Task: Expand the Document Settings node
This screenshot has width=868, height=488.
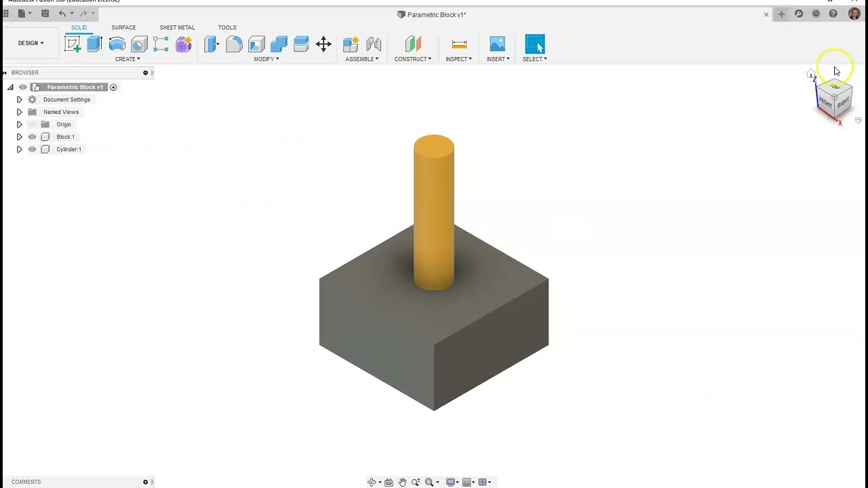Action: click(19, 100)
